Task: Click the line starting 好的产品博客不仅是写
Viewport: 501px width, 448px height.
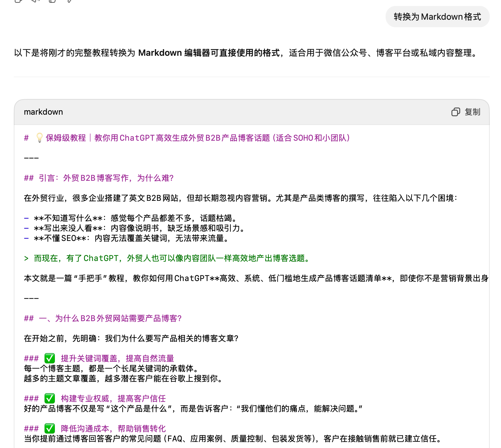Action: (193, 409)
